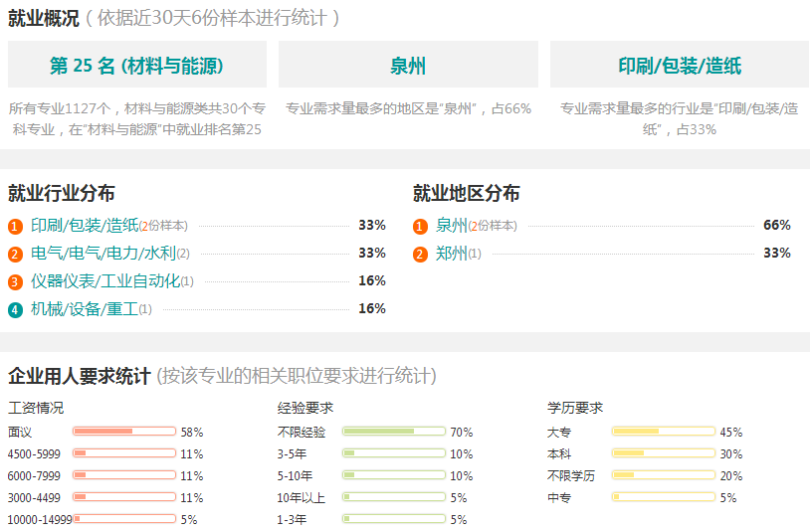The image size is (810, 532).
Task: Click the 16% value for 仪器仪表/工业自动化 row
Action: coord(372,280)
